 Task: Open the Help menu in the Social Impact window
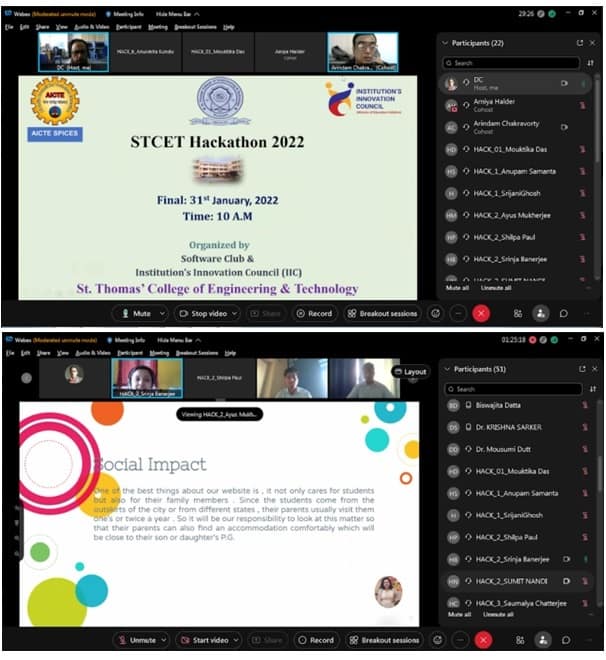tap(230, 353)
